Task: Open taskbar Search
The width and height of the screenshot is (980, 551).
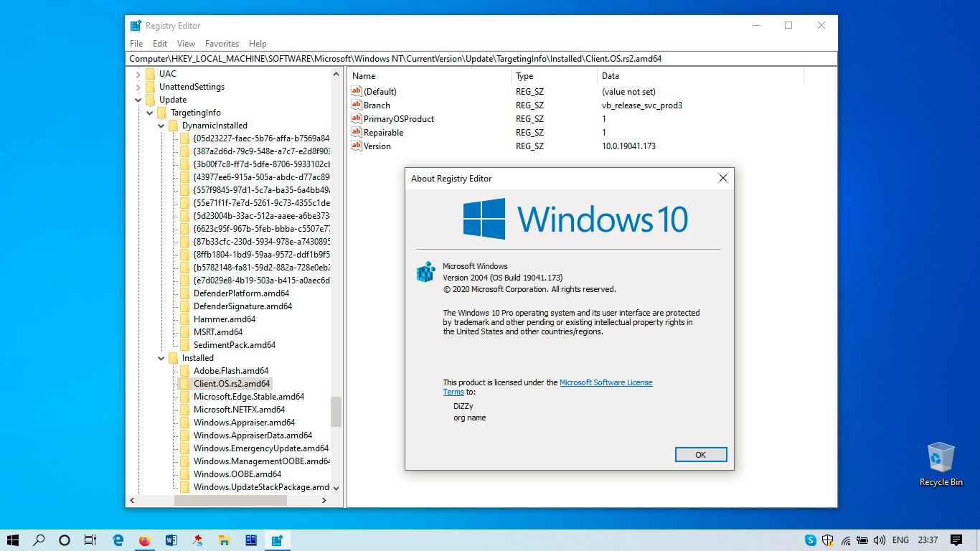Action: pos(39,540)
